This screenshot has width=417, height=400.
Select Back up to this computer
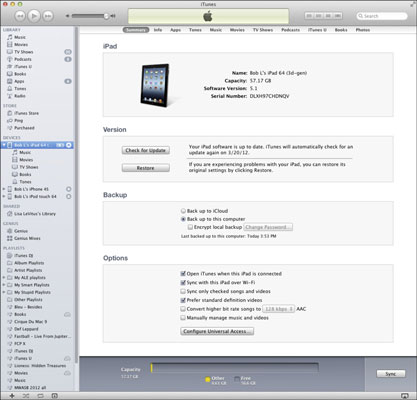pos(183,219)
